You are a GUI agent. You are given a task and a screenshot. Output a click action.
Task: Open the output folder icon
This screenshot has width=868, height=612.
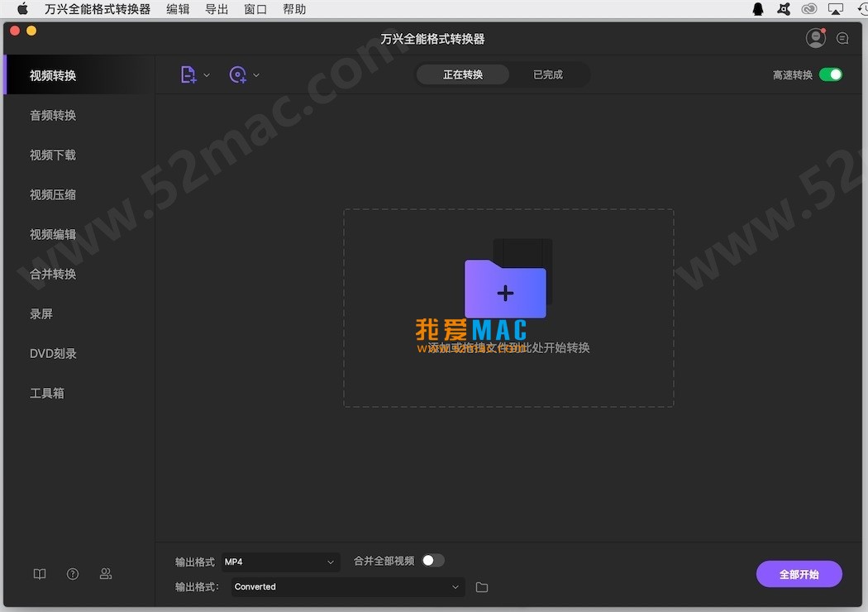pyautogui.click(x=482, y=587)
